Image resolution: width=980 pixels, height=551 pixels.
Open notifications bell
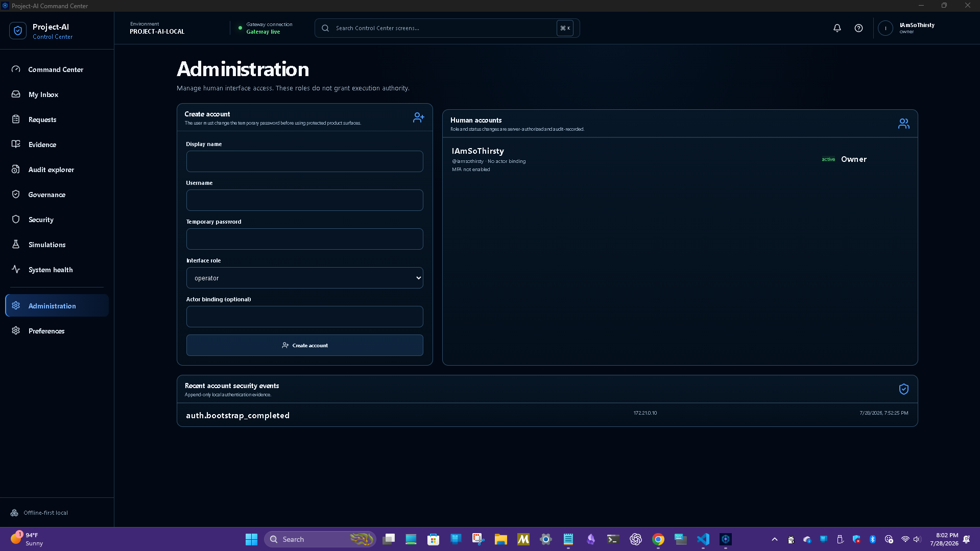pos(837,28)
